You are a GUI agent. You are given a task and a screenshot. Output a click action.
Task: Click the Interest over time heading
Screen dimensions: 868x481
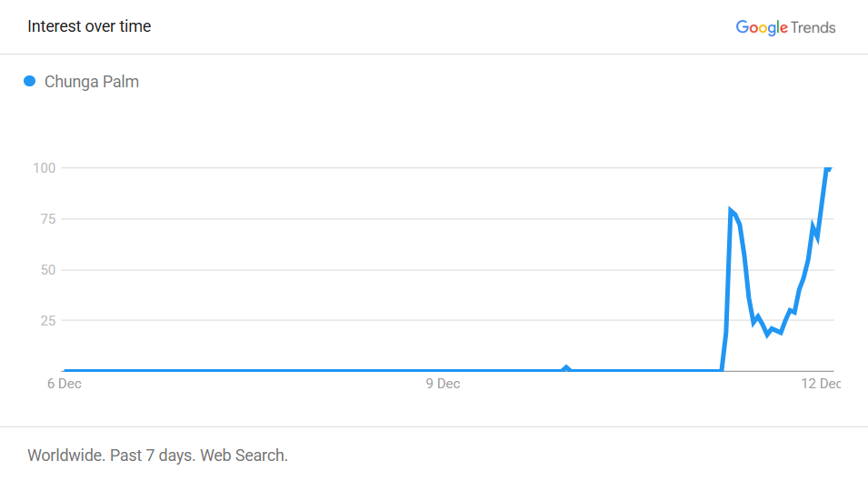click(89, 26)
